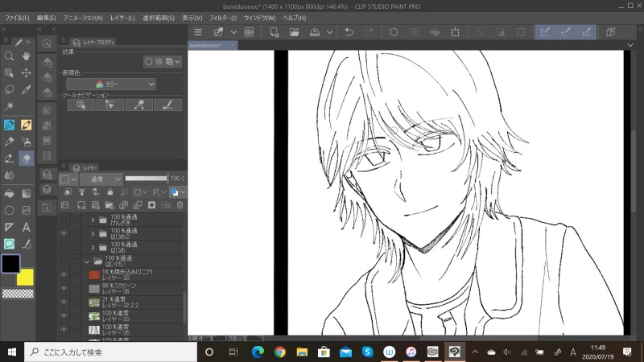
Task: Click the Windows taskbar search box
Action: pyautogui.click(x=105, y=352)
